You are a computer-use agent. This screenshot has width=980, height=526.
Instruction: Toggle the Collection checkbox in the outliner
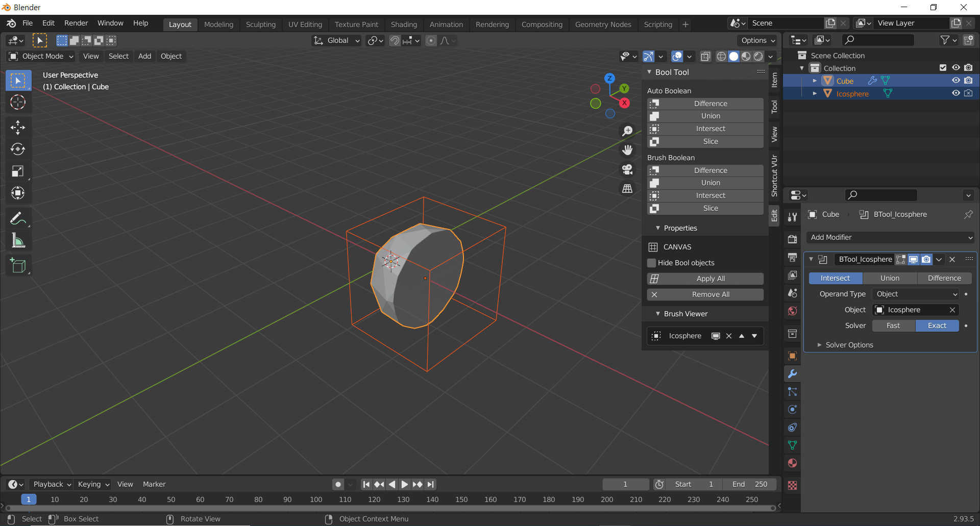[x=942, y=67]
